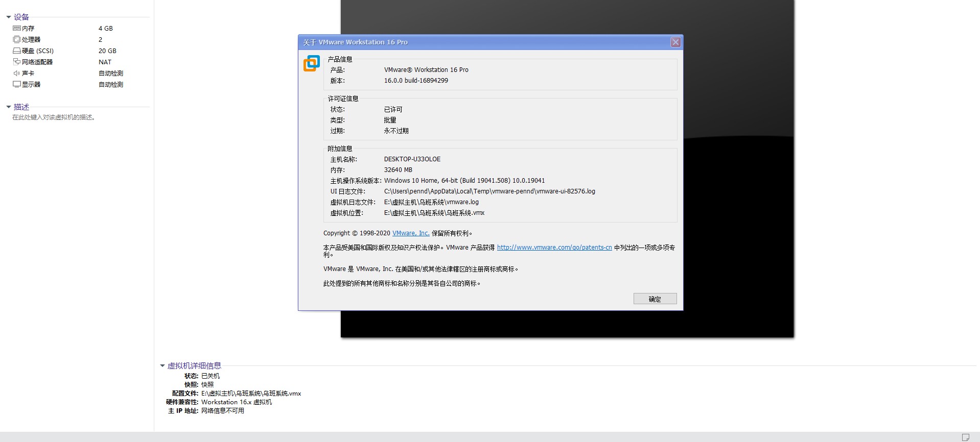Click the host OS Windows 10 Home text
980x442 pixels.
pyautogui.click(x=464, y=181)
